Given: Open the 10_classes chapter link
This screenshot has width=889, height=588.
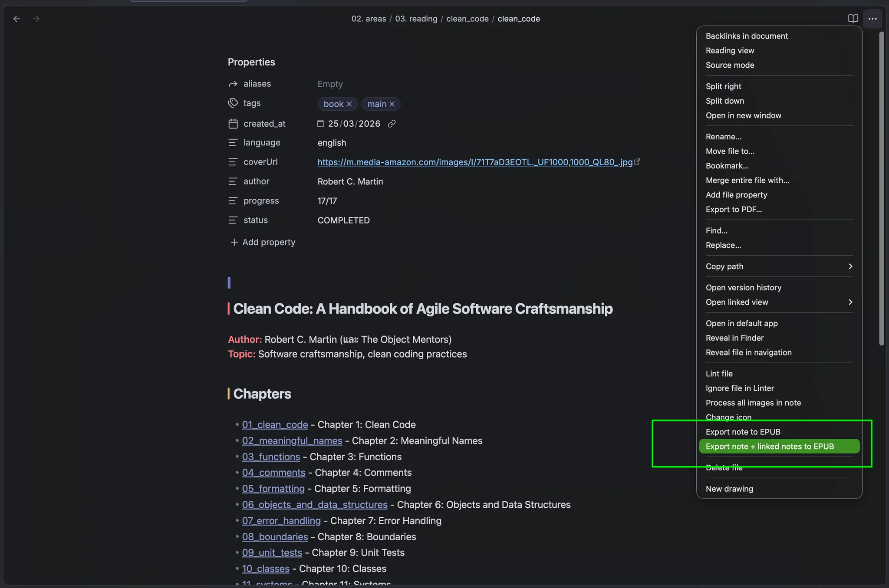Looking at the screenshot, I should tap(266, 568).
